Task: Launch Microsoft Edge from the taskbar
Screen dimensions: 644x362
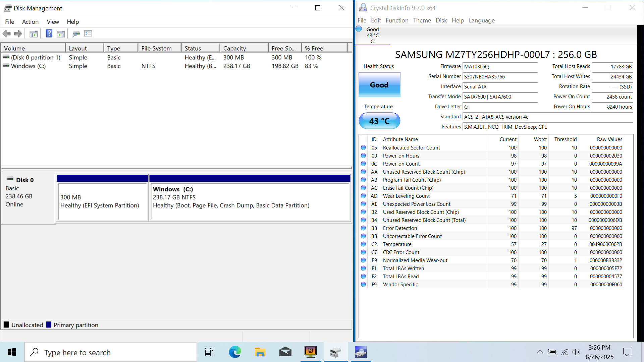Action: pos(235,352)
